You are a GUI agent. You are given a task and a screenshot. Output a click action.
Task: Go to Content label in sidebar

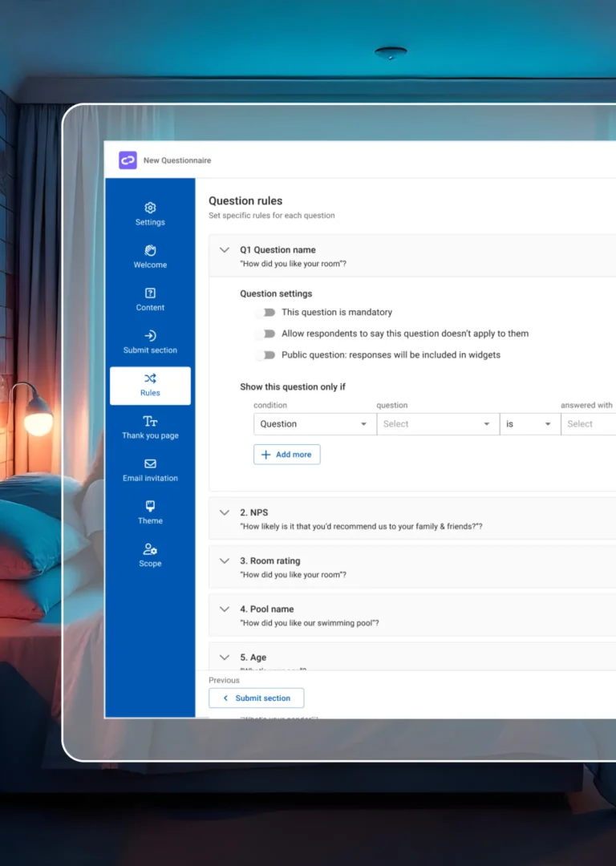coord(150,308)
